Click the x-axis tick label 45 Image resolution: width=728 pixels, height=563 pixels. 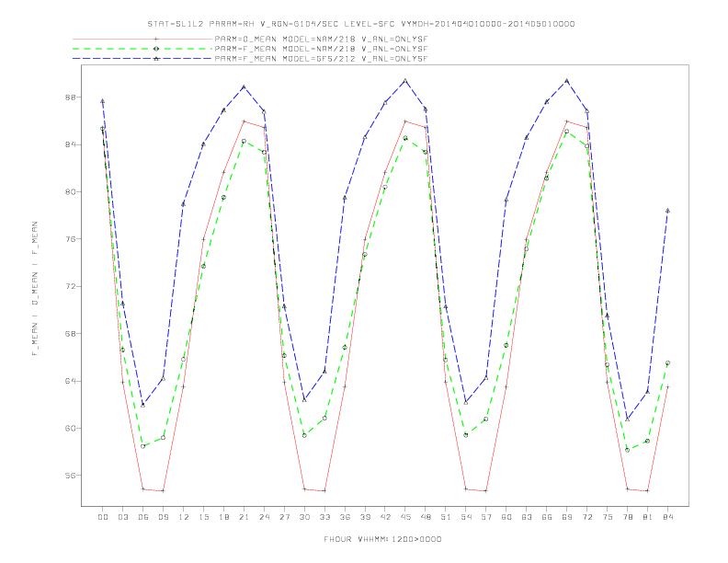(405, 517)
